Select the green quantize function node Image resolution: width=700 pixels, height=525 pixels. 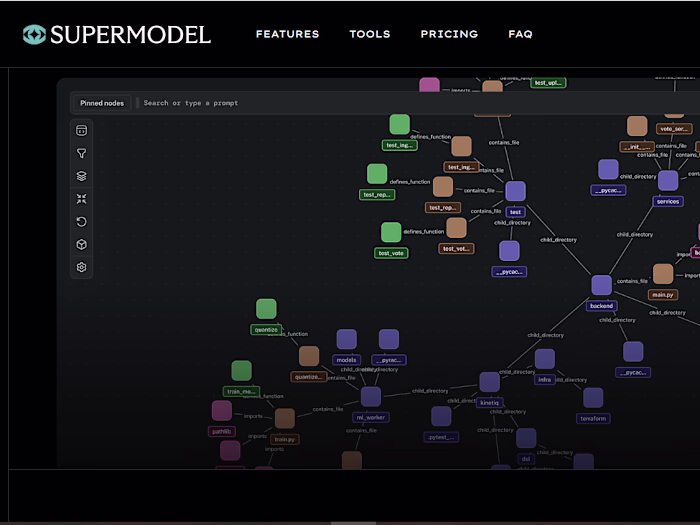pos(266,309)
